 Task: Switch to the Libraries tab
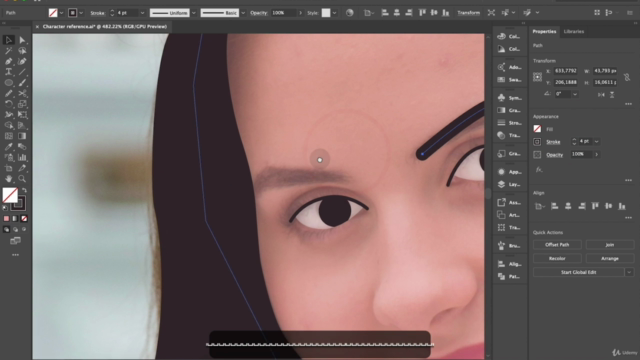pos(573,31)
